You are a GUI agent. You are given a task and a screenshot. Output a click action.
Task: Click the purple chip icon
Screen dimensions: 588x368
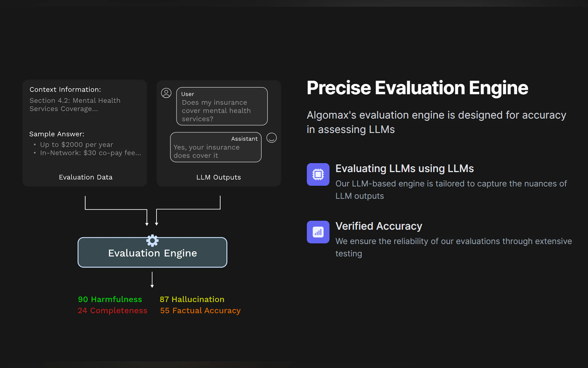(x=318, y=174)
